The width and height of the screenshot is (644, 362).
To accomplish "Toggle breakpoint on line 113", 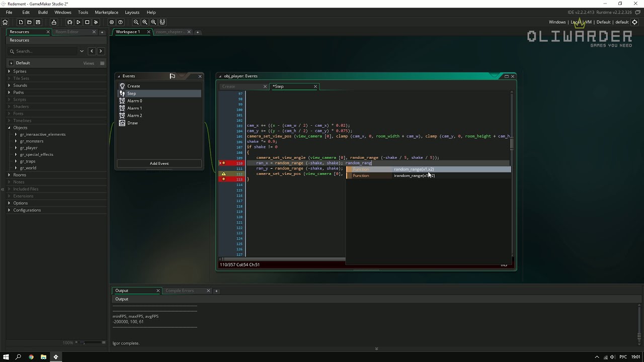I will pyautogui.click(x=223, y=179).
